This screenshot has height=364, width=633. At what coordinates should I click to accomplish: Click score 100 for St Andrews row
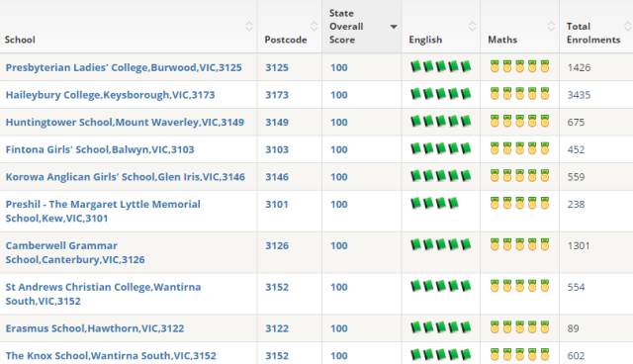(338, 287)
